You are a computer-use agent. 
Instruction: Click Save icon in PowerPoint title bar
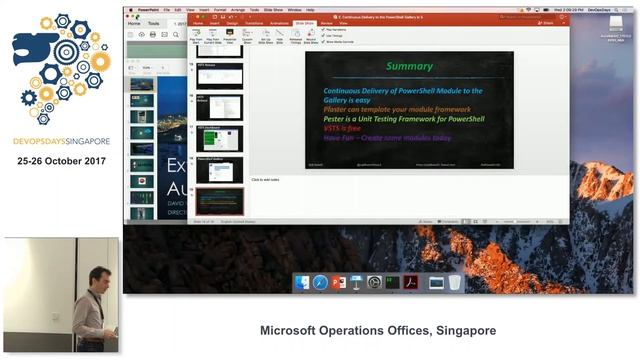[223, 17]
